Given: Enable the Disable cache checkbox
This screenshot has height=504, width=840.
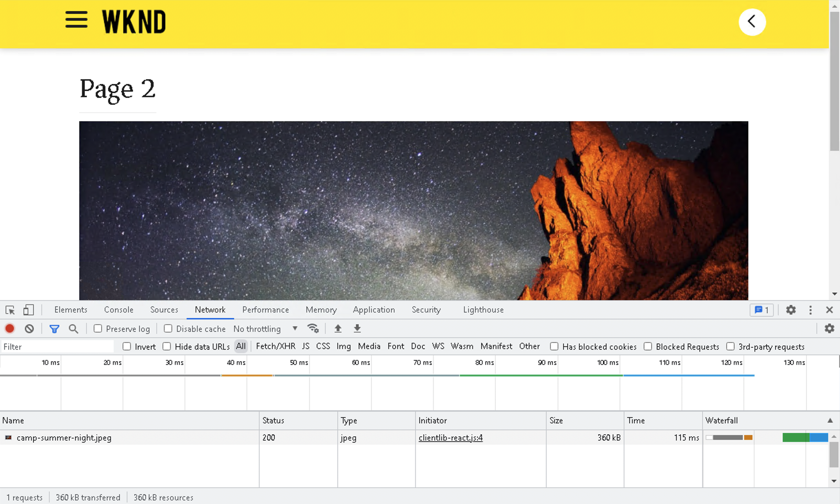Looking at the screenshot, I should (168, 329).
